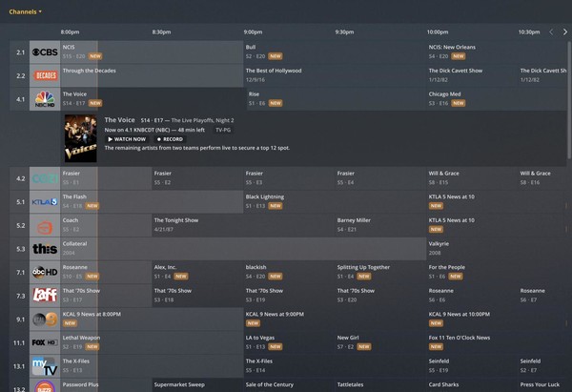The height and width of the screenshot is (392, 572).
Task: Select the CBS channel logo
Action: tap(45, 52)
